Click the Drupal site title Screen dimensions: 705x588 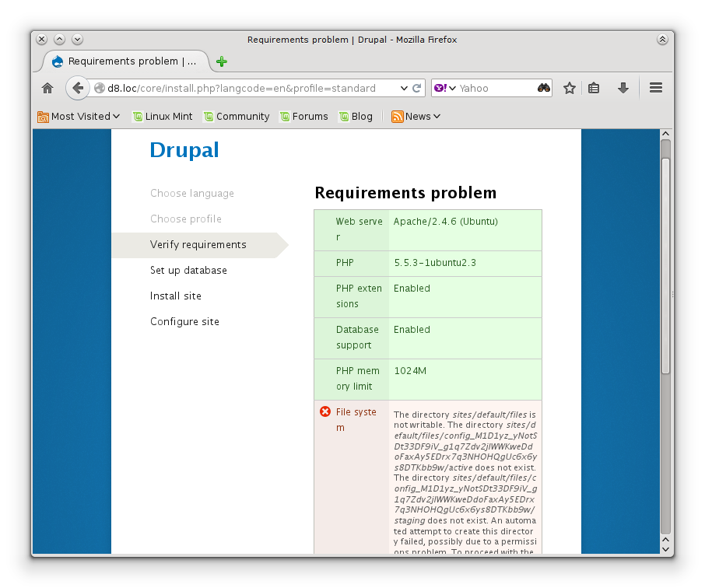click(184, 150)
